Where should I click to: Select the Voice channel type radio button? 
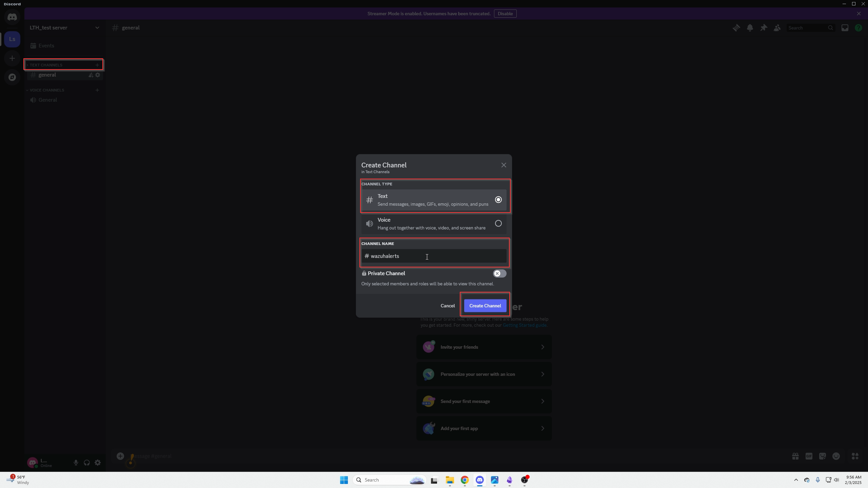[x=498, y=223]
